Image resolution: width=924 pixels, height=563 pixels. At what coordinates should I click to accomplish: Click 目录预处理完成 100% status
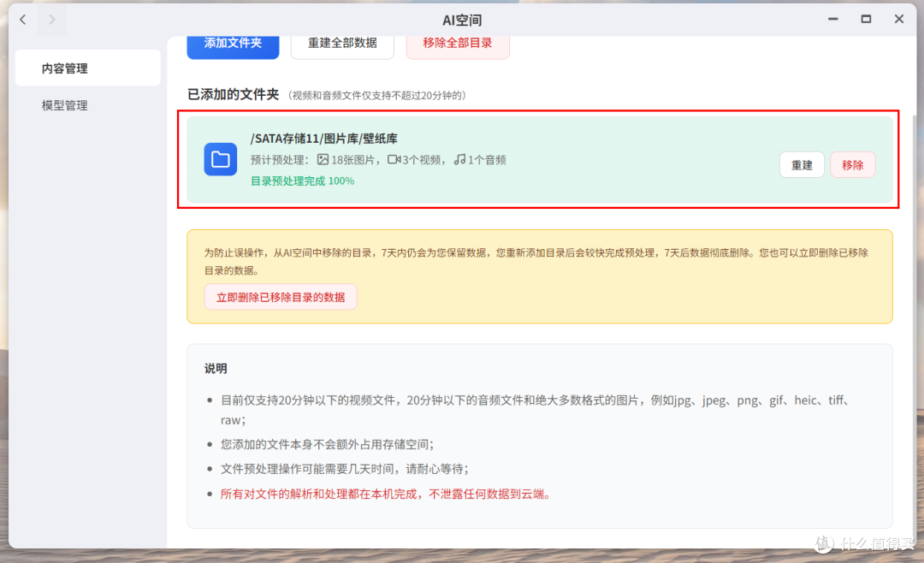click(302, 181)
